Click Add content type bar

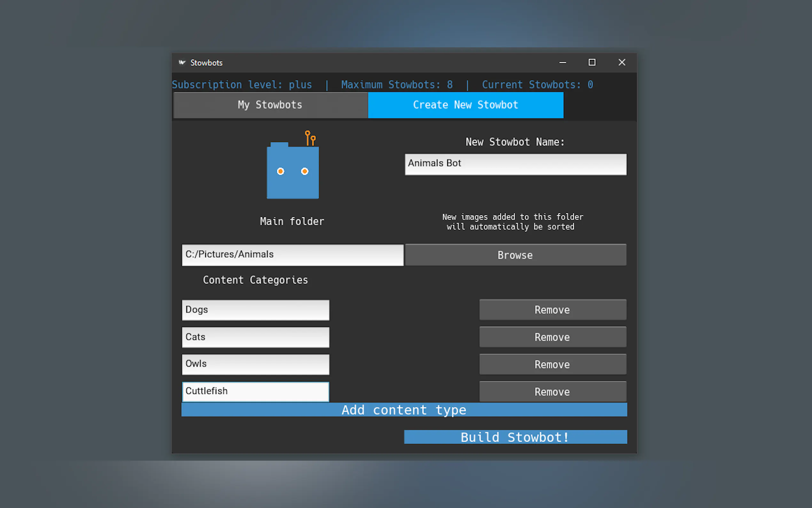[x=404, y=410]
